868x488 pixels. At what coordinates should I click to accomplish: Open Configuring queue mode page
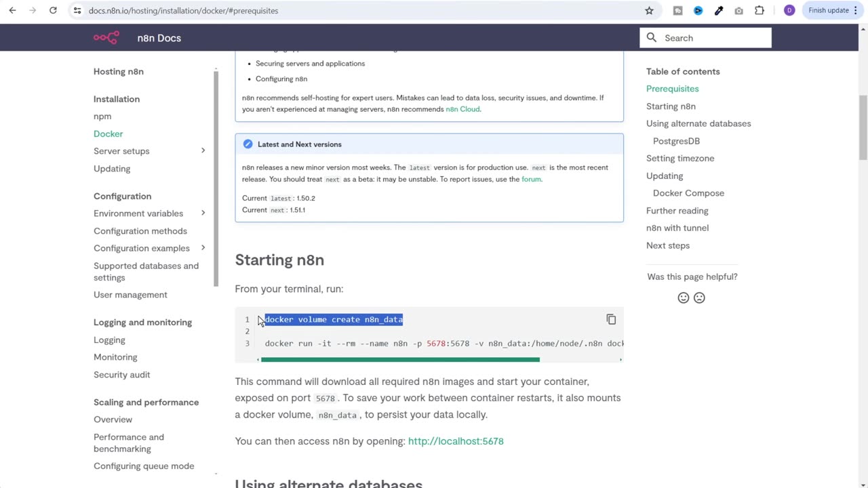click(144, 466)
